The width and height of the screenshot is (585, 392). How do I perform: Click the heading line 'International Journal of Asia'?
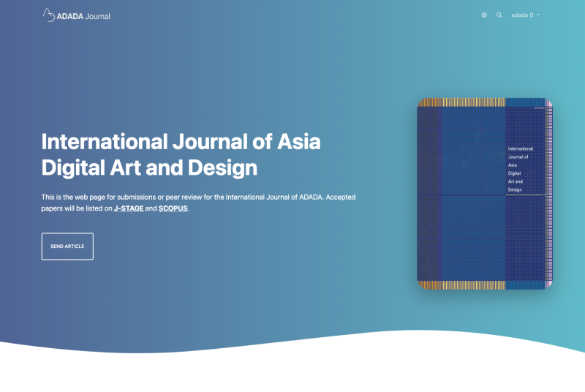point(181,141)
